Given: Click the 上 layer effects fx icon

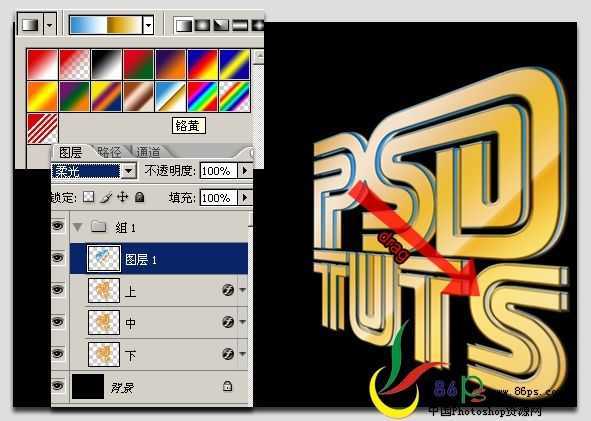Looking at the screenshot, I should (x=228, y=290).
